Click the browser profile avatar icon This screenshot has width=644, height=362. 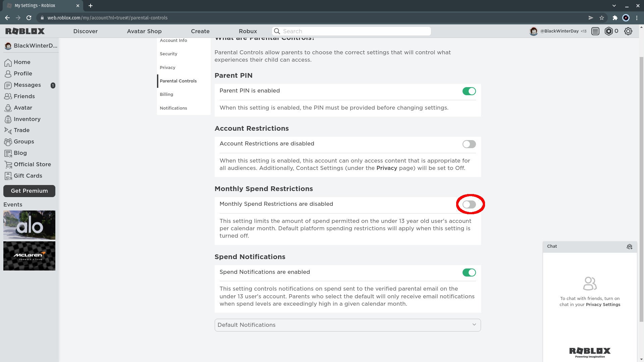pyautogui.click(x=626, y=18)
